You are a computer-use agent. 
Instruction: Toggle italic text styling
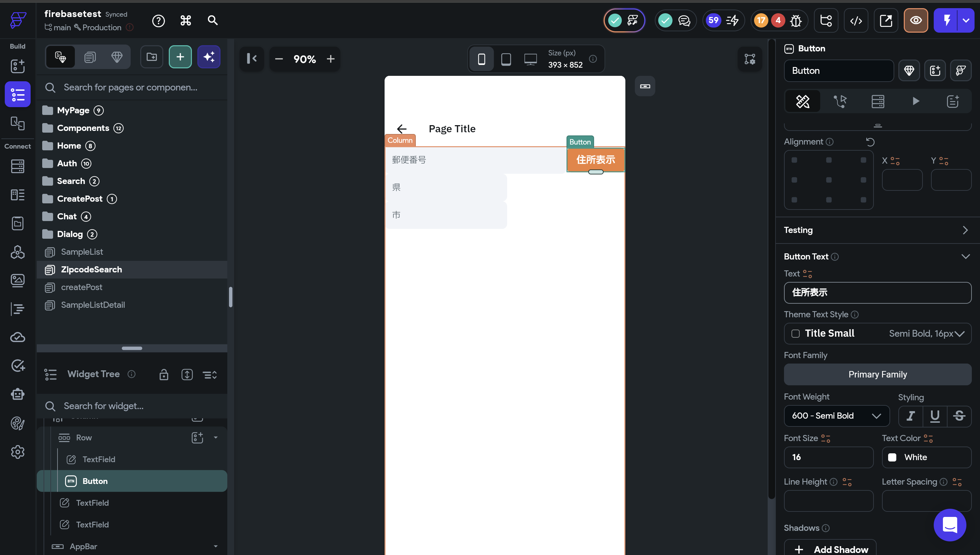(910, 416)
